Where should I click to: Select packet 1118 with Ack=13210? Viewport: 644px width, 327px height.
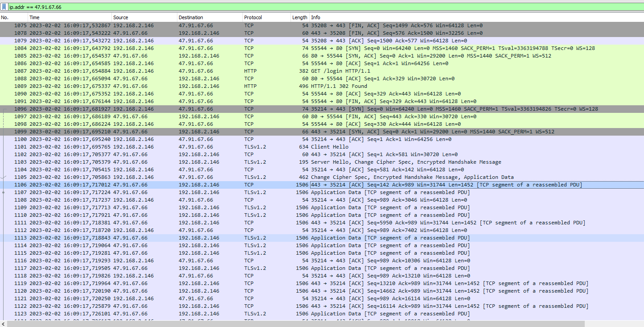tap(322, 276)
